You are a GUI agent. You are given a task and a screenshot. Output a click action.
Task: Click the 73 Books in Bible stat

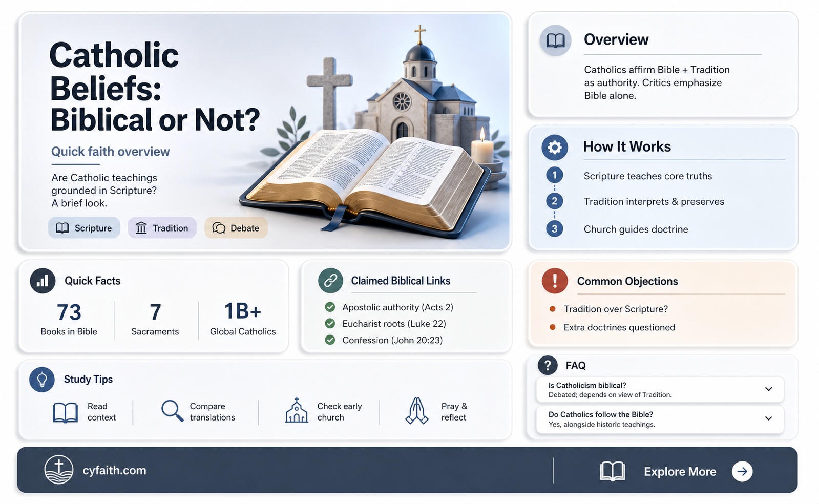69,319
